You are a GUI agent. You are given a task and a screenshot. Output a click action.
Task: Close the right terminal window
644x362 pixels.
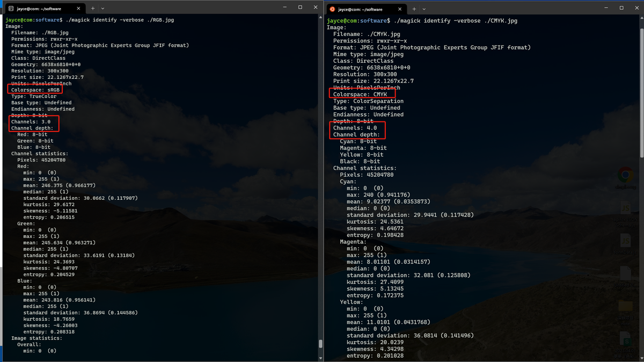click(x=636, y=8)
